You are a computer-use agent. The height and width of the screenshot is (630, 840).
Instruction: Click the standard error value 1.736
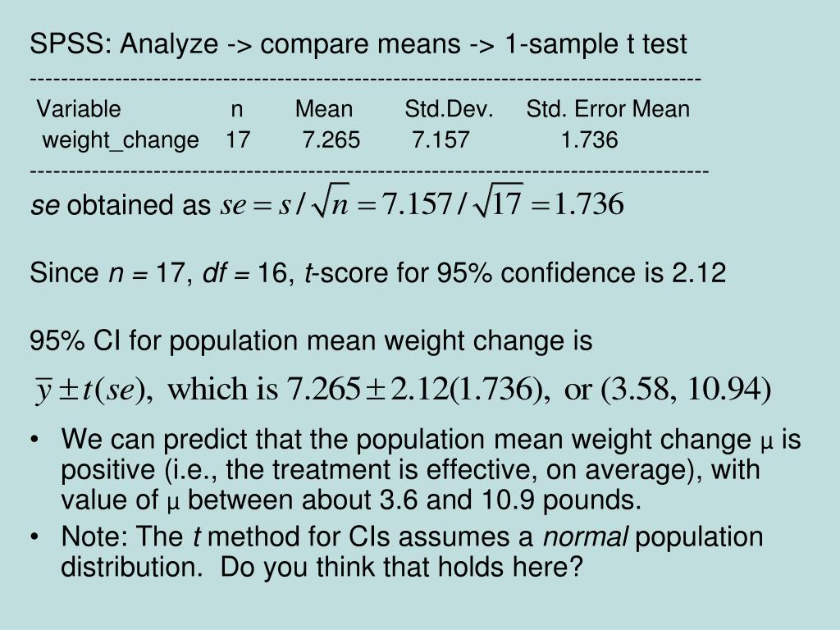(589, 139)
